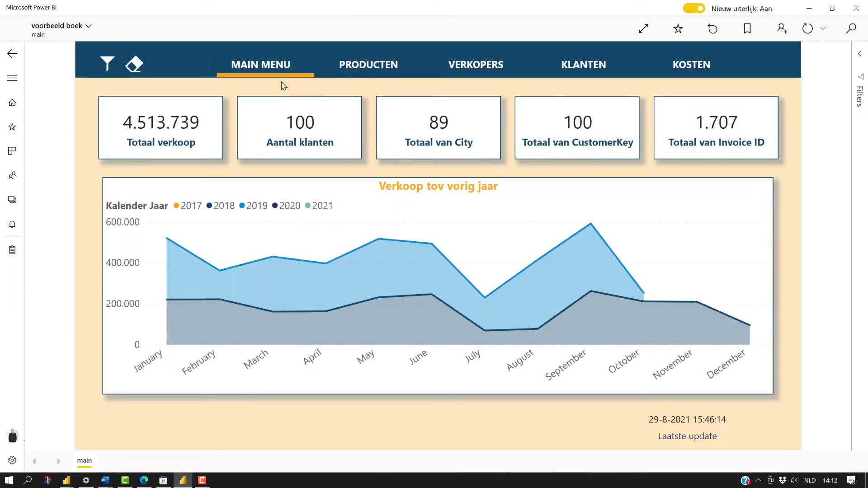
Task: Refresh the report data
Action: click(x=807, y=28)
